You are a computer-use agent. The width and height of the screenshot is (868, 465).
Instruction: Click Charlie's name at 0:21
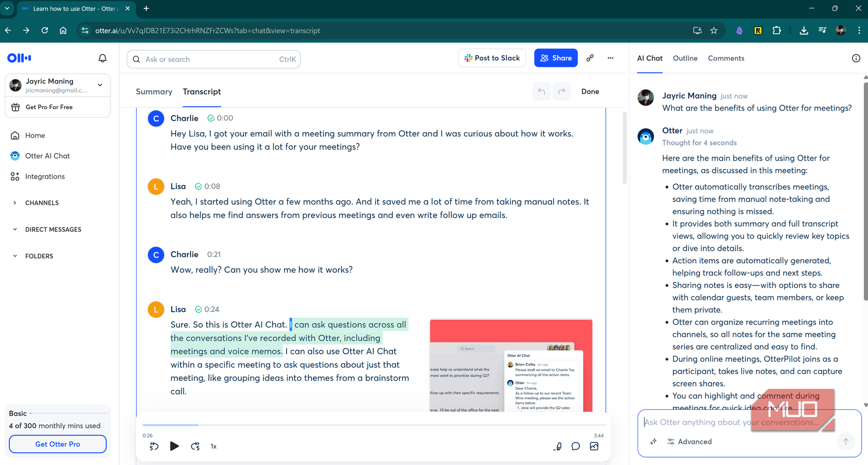pyautogui.click(x=184, y=254)
